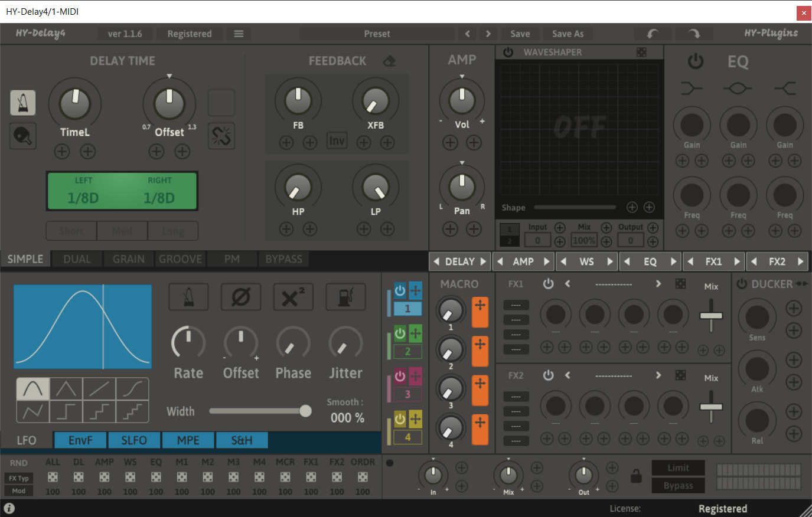Open the EnvF modulation tab

tap(80, 440)
